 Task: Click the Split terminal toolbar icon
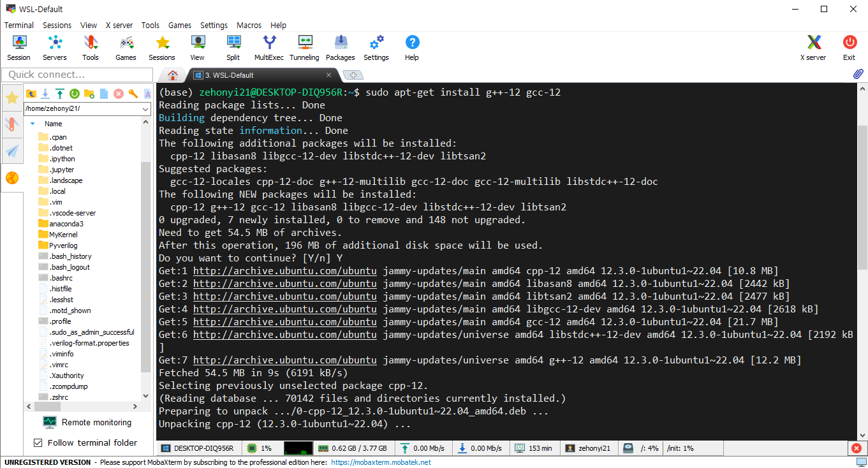point(233,48)
